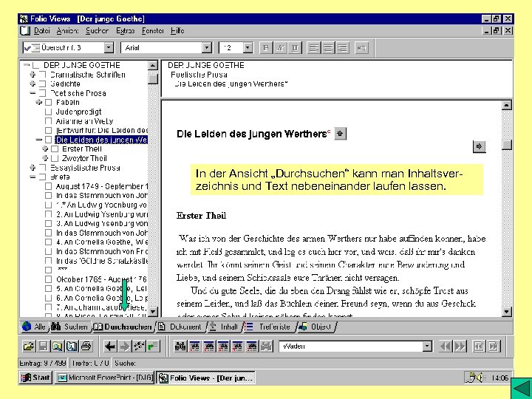The height and width of the screenshot is (399, 532).
Task: Click the document pane scroll-up arrow
Action: [506, 105]
